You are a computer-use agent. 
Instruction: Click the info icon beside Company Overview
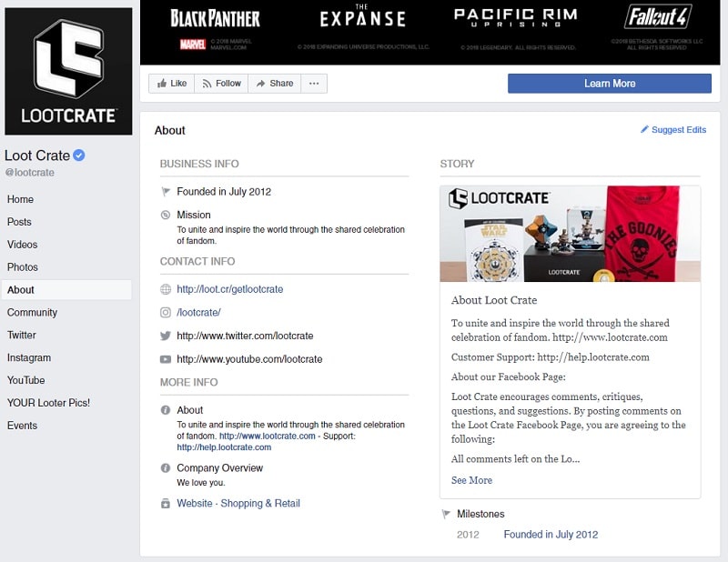click(x=166, y=467)
